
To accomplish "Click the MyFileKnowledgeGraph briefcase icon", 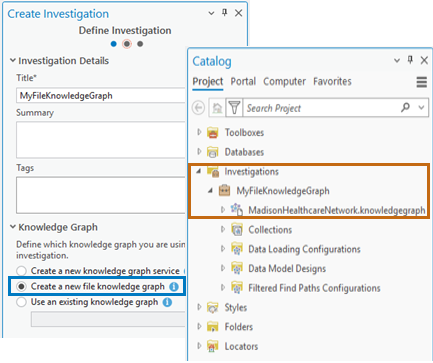I will 224,191.
